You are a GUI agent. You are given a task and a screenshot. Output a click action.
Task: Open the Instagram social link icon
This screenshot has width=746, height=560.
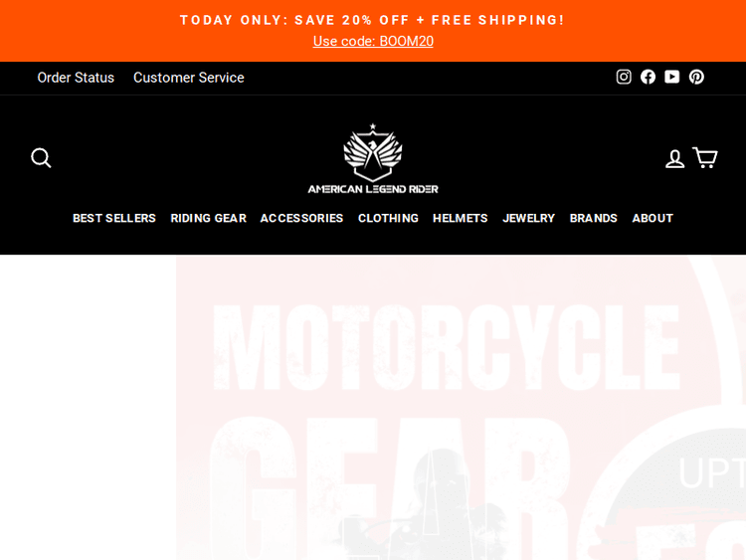coord(624,77)
